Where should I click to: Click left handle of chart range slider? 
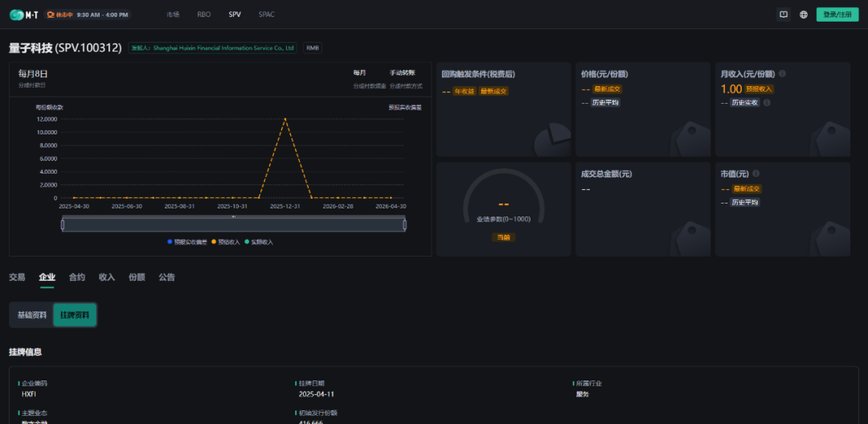tap(63, 224)
